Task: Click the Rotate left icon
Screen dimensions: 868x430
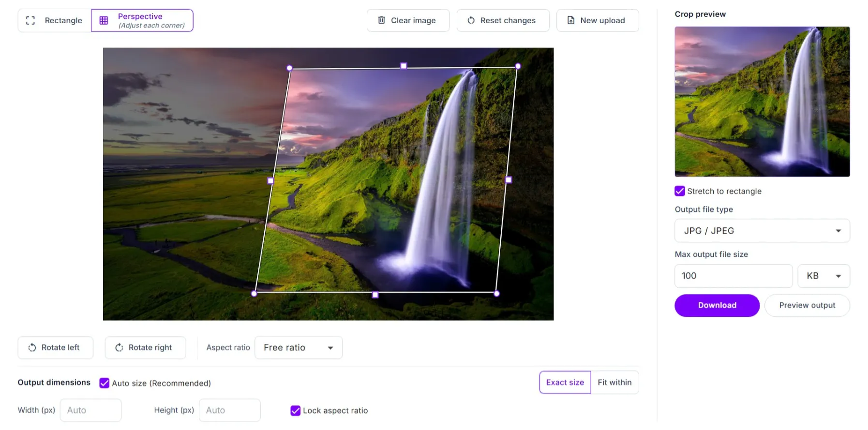Action: click(32, 348)
